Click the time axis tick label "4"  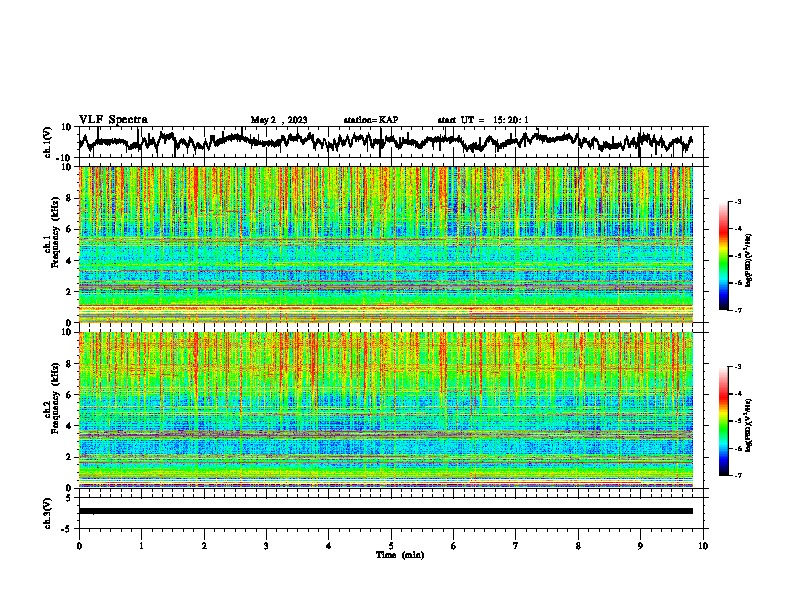tap(329, 546)
